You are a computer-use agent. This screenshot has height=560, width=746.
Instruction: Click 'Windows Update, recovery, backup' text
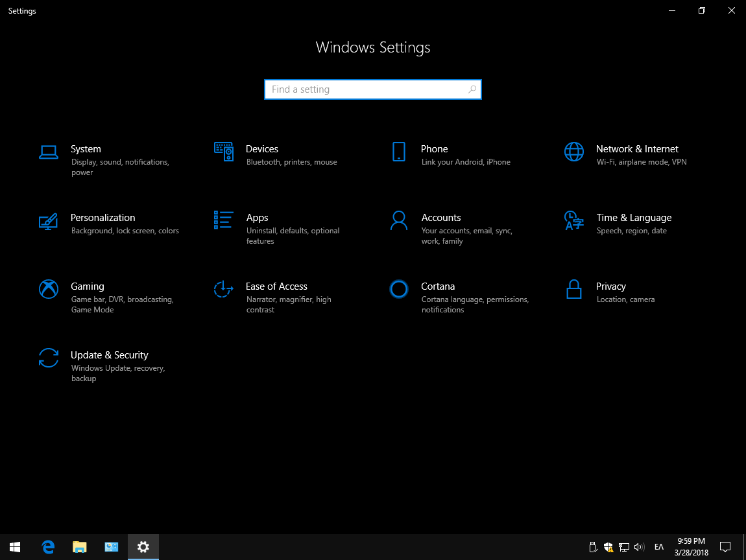118,373
